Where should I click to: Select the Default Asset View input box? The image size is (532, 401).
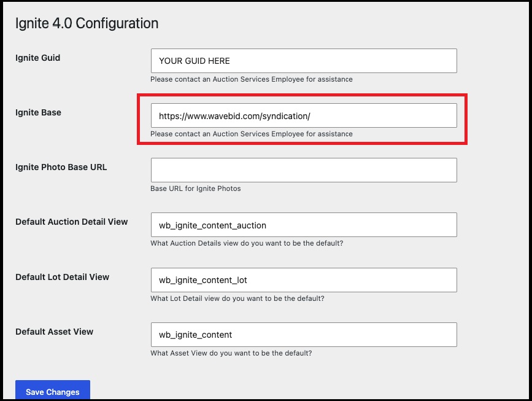[x=304, y=335]
